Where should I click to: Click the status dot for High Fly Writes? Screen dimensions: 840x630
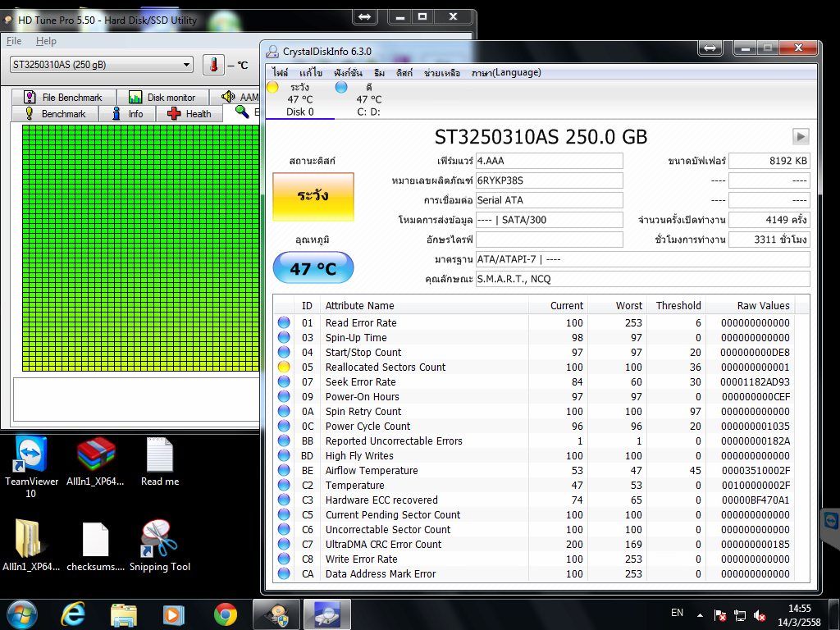point(284,455)
